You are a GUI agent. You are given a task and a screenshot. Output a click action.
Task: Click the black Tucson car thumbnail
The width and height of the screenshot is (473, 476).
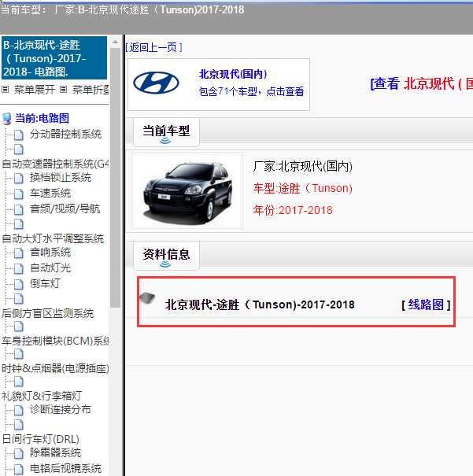(187, 190)
